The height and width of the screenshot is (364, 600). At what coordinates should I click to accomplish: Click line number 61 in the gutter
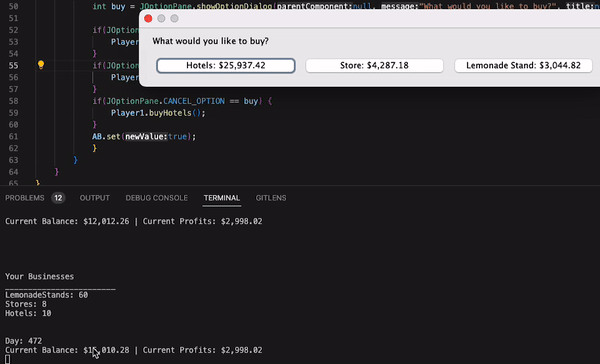coord(13,137)
